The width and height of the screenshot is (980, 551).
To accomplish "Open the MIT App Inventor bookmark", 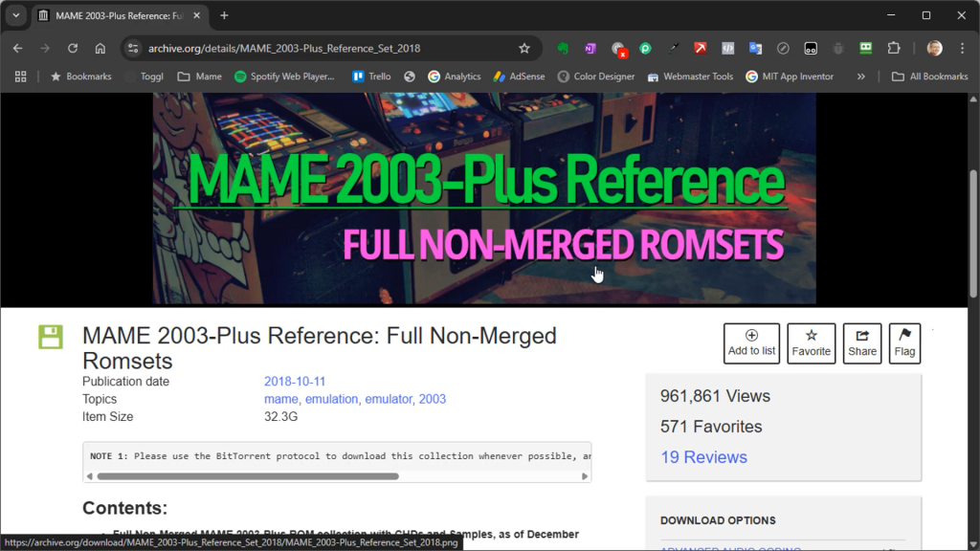I will pos(790,77).
